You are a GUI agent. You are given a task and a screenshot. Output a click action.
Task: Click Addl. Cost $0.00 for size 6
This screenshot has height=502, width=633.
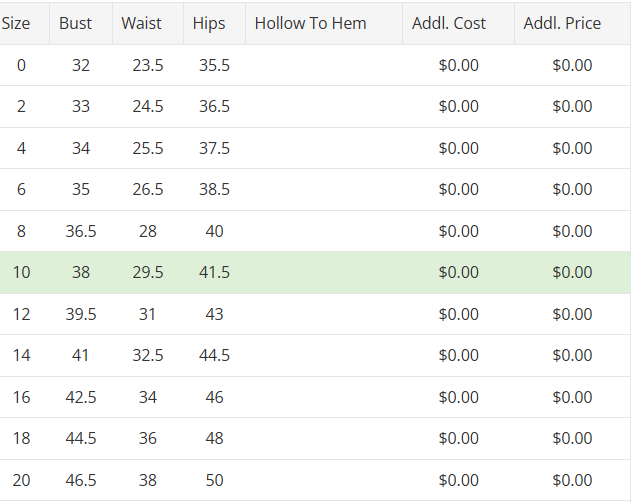pyautogui.click(x=459, y=189)
